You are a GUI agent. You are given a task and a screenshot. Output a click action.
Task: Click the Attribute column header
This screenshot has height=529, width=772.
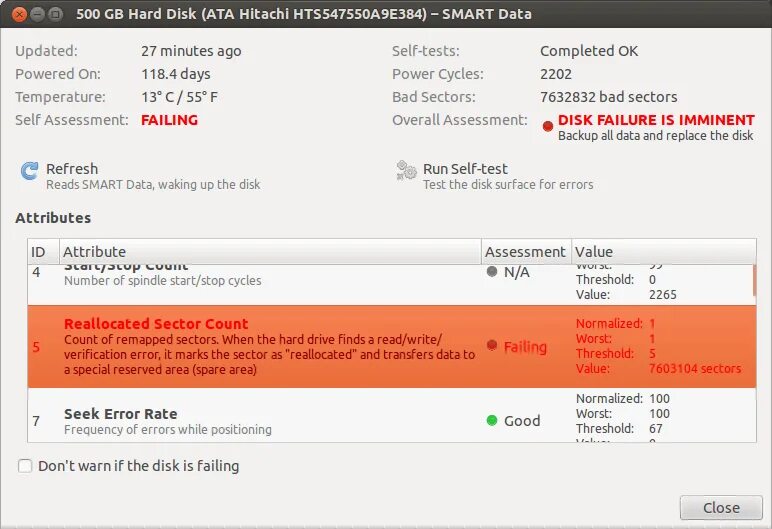click(x=270, y=252)
